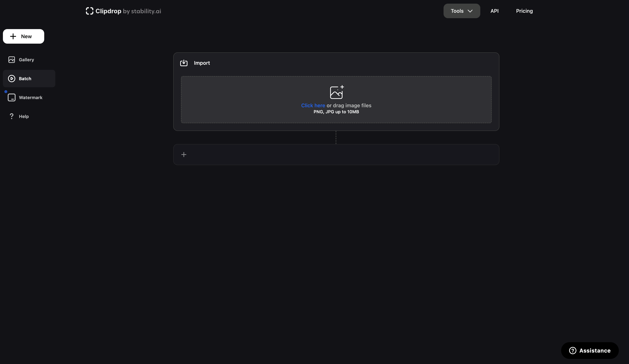Open the API page link
This screenshot has height=364, width=629.
click(x=494, y=11)
